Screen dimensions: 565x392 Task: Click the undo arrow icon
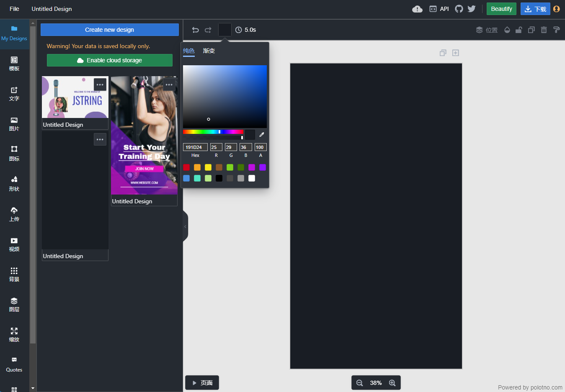[x=195, y=30]
